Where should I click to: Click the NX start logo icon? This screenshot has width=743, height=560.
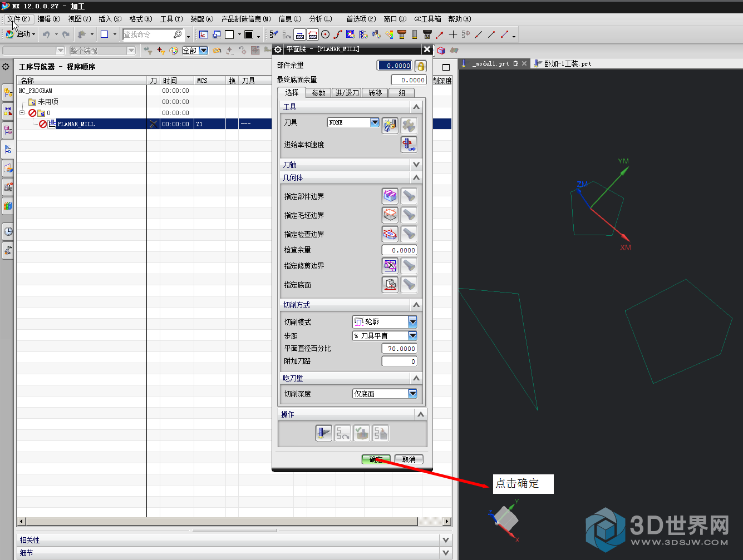[9, 34]
